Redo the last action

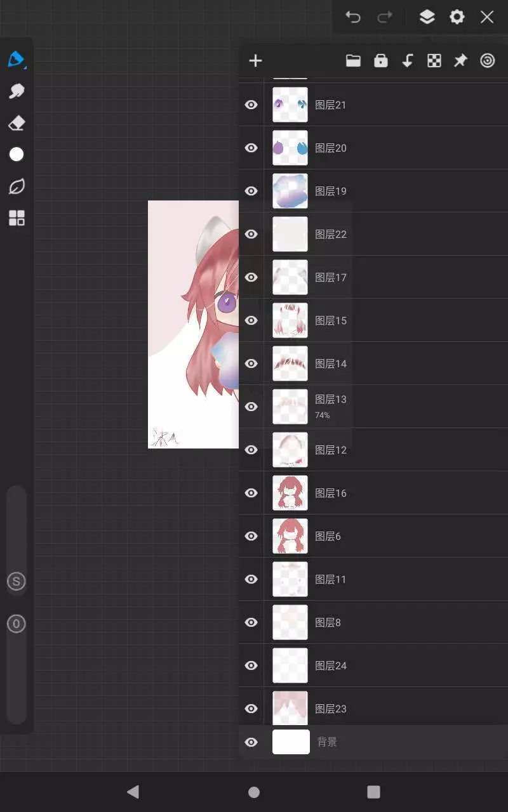pos(385,17)
